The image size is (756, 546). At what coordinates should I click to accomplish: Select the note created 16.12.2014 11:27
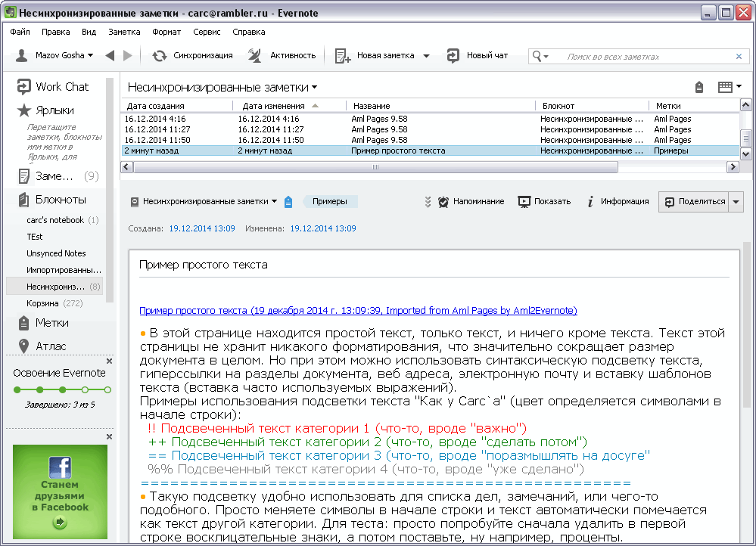[430, 129]
